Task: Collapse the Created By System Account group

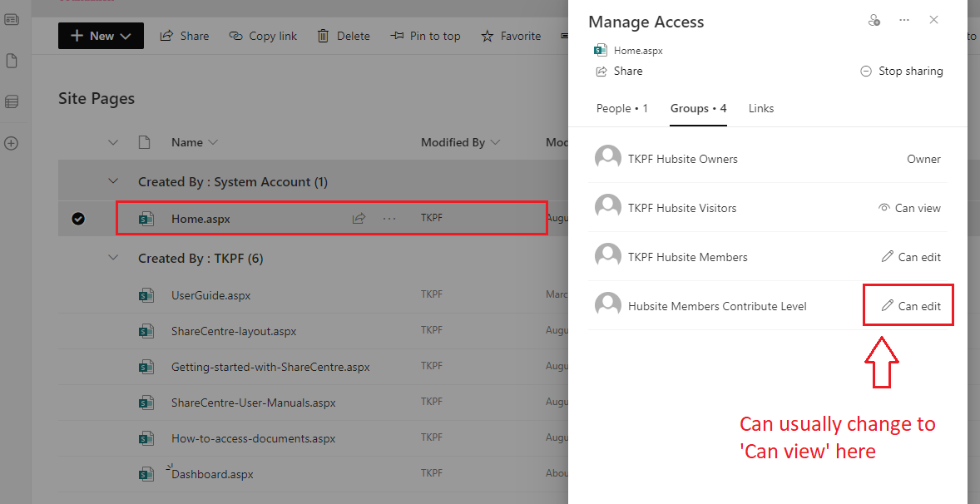Action: coord(113,180)
